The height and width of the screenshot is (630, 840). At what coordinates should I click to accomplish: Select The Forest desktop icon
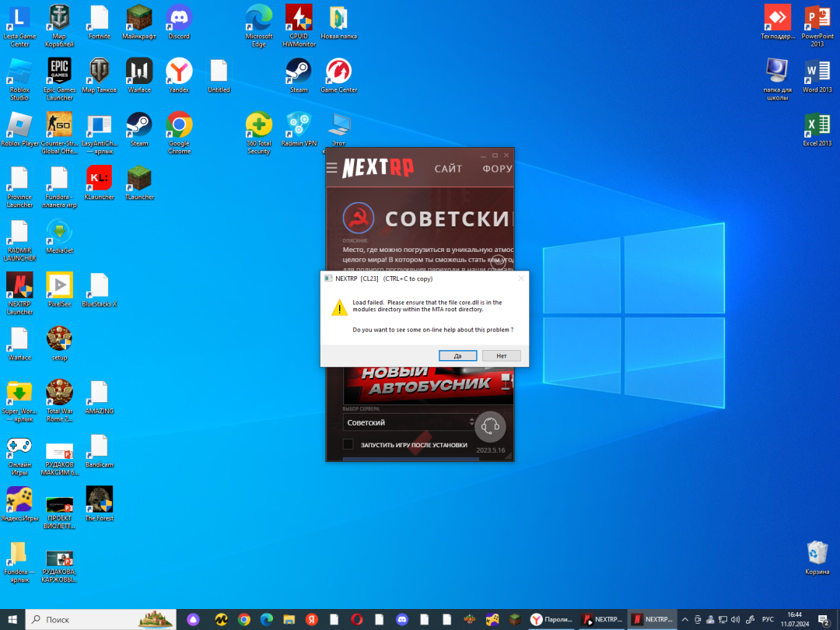point(99,504)
